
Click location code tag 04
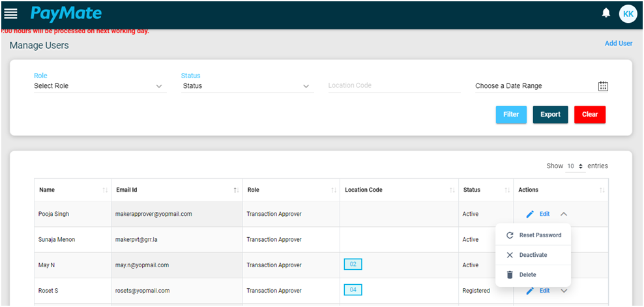353,290
